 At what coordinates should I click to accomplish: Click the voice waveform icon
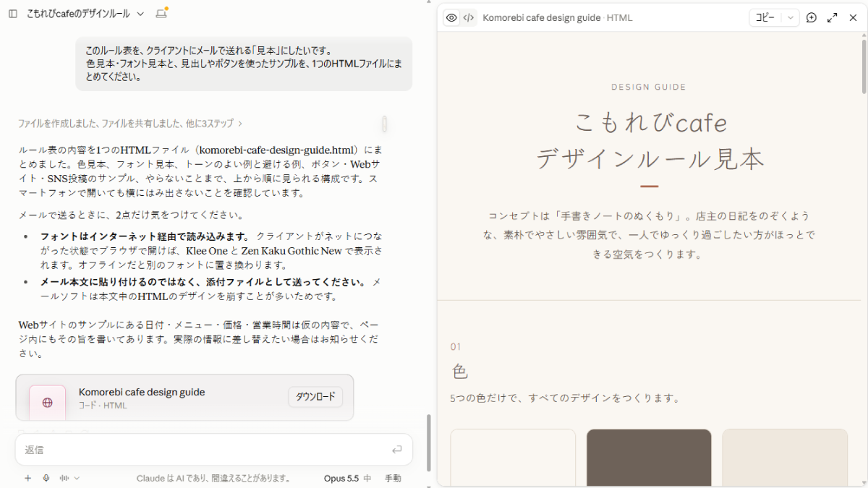(x=64, y=478)
